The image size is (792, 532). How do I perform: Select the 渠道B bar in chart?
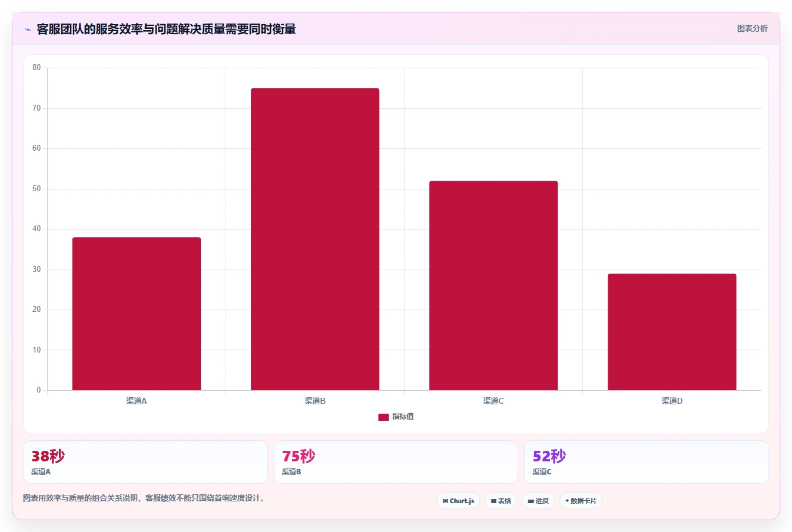point(315,239)
